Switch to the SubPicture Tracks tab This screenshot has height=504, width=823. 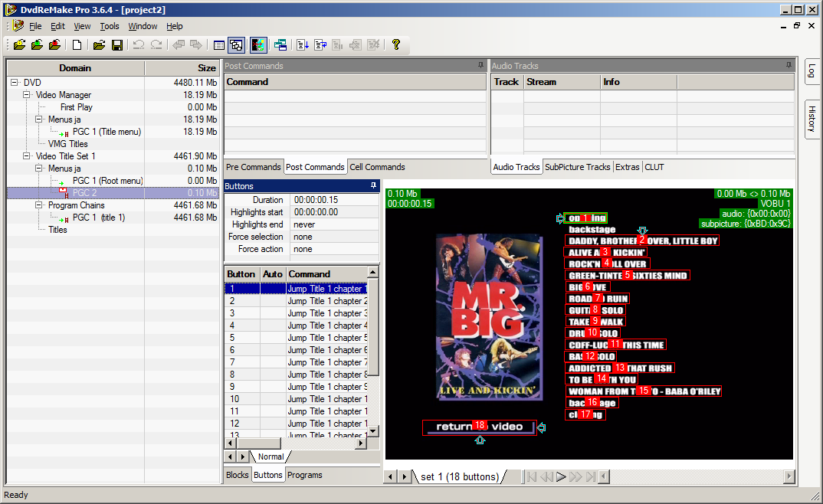pos(577,167)
